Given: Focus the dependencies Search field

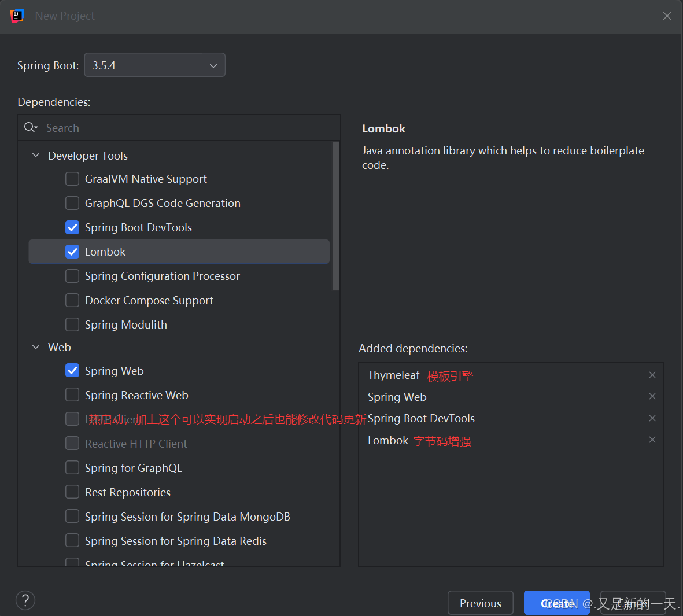Looking at the screenshot, I should (179, 128).
